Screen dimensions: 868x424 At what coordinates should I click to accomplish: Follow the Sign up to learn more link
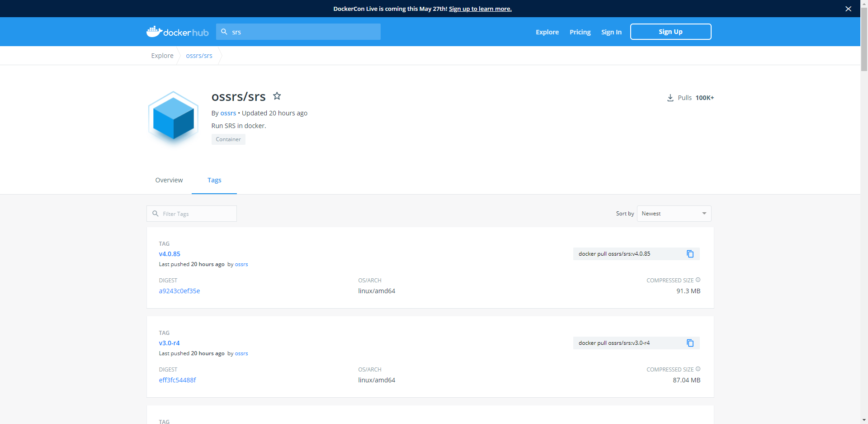tap(480, 9)
